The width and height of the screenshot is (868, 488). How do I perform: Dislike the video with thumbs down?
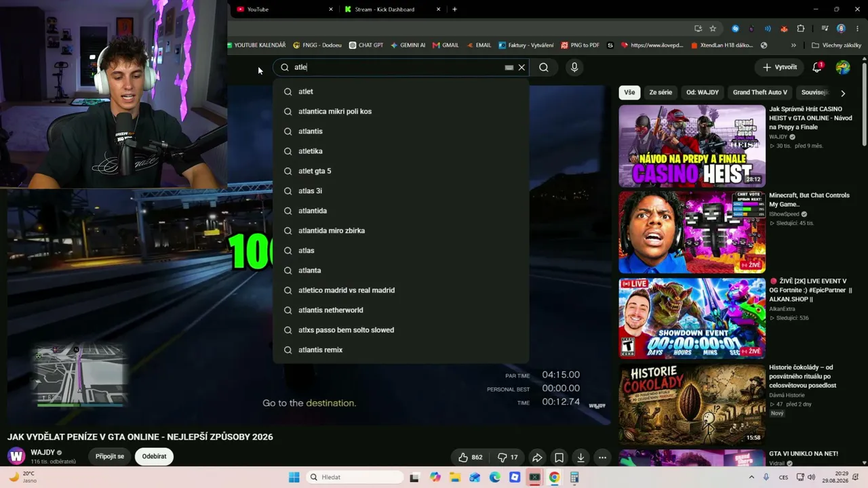(508, 457)
